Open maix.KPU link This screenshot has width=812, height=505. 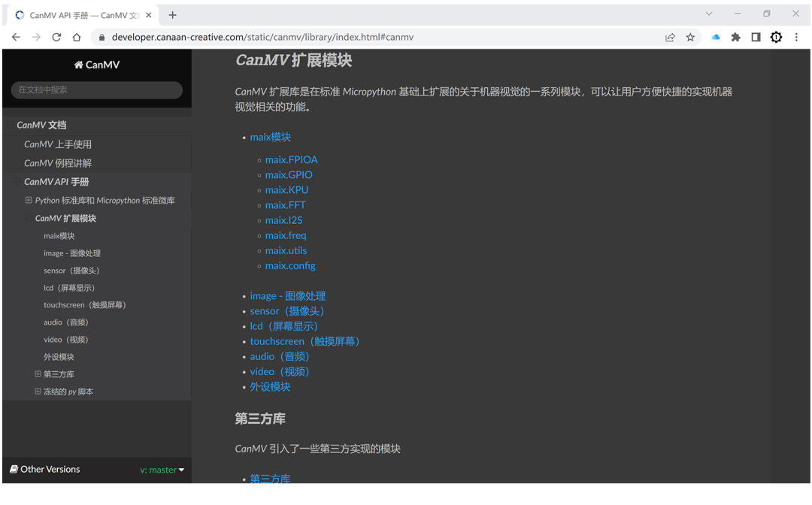pos(287,190)
